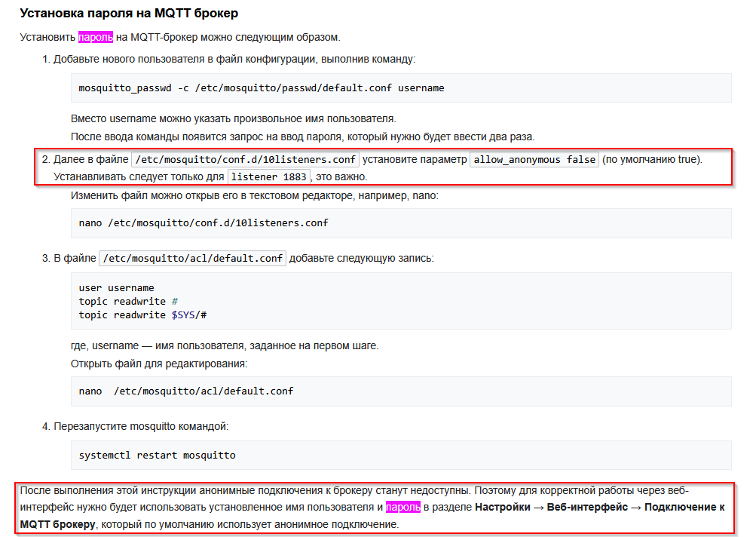Image resolution: width=756 pixels, height=537 pixels.
Task: Click the 'nano /etc/mosquitto/conf.d/10listeners.conf' code block
Action: (401, 223)
